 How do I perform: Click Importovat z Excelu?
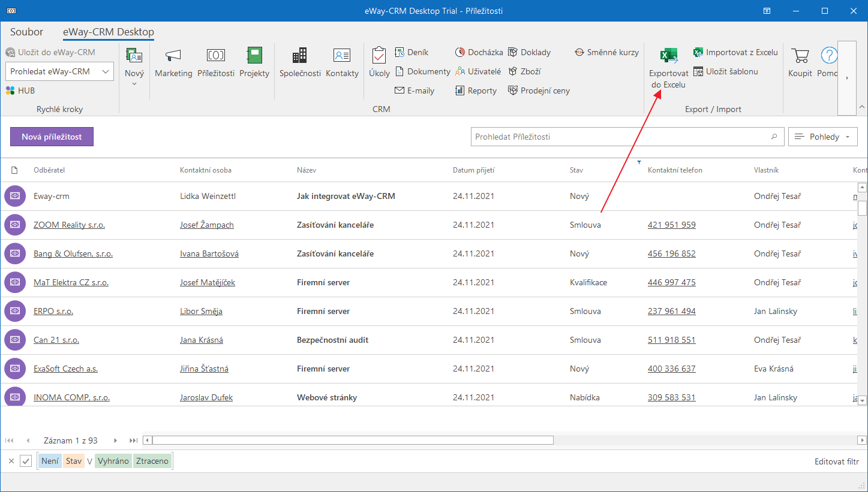pos(735,52)
